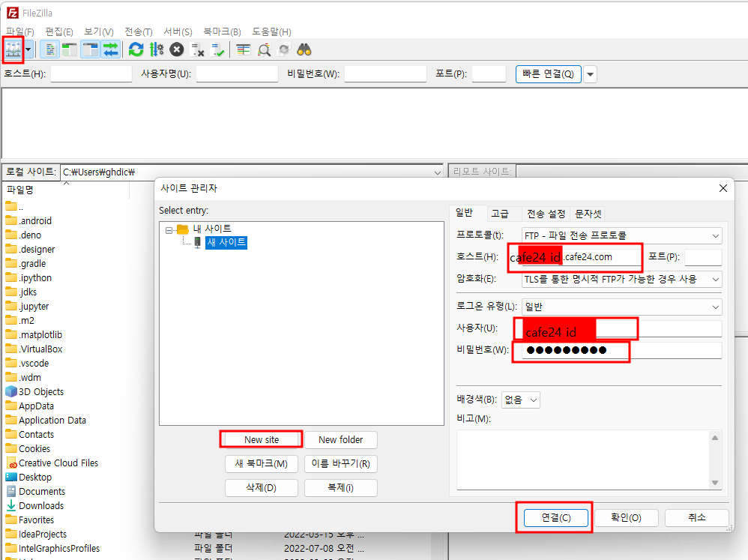Toggle processing of the transfer queue icon

pos(157,49)
